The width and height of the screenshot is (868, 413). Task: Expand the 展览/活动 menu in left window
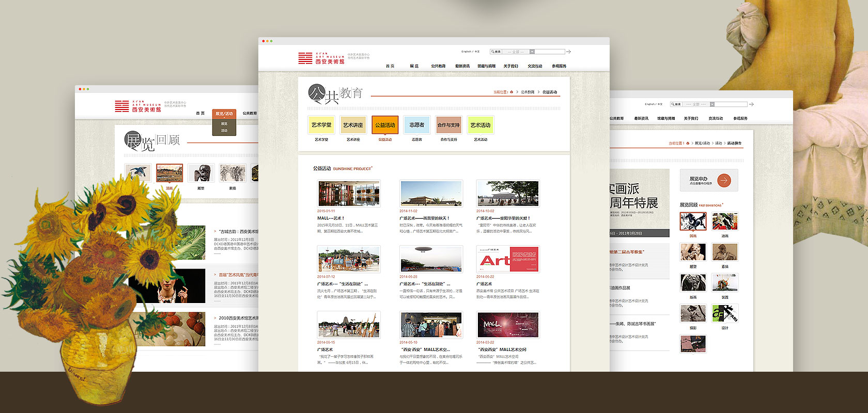click(x=224, y=114)
